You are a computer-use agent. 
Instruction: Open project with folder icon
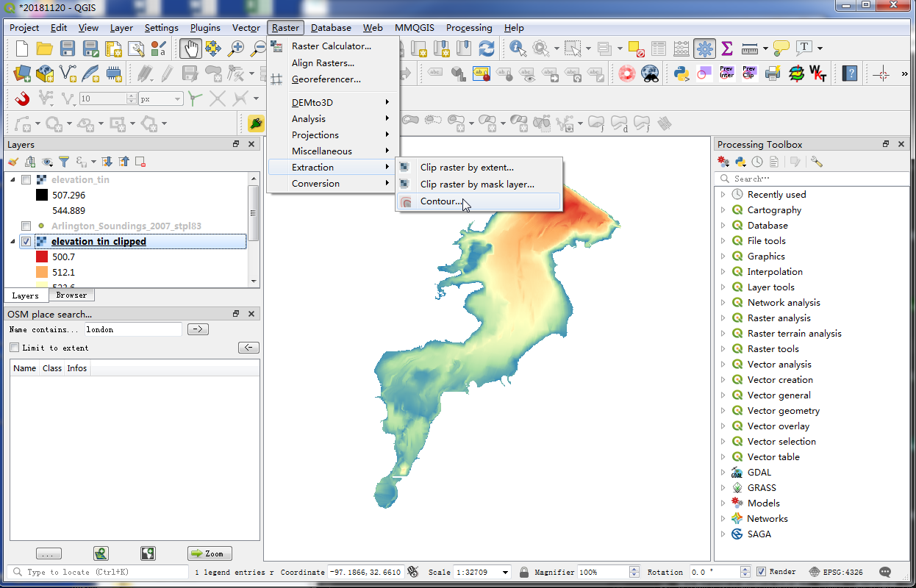(x=44, y=49)
